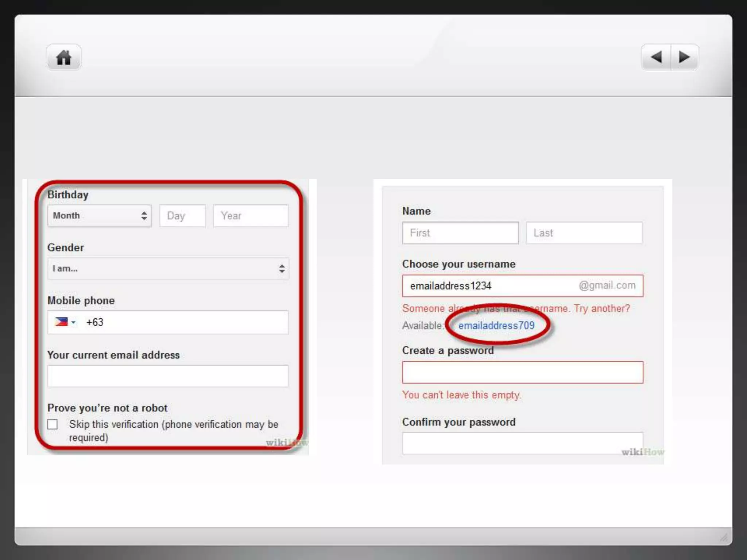Click the 'Birthday' label

(x=68, y=195)
